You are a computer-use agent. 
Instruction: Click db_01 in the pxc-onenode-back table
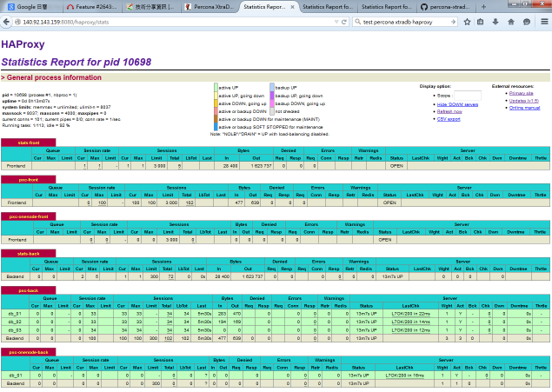point(16,375)
